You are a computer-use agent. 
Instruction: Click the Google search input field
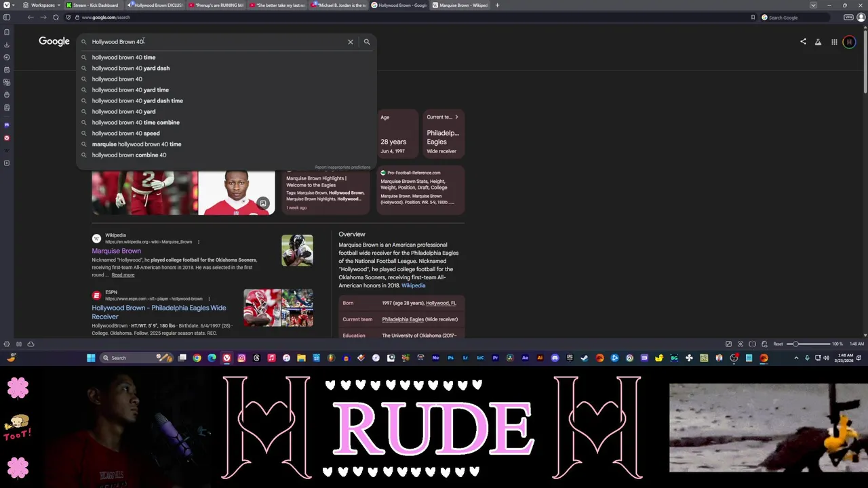coord(217,42)
